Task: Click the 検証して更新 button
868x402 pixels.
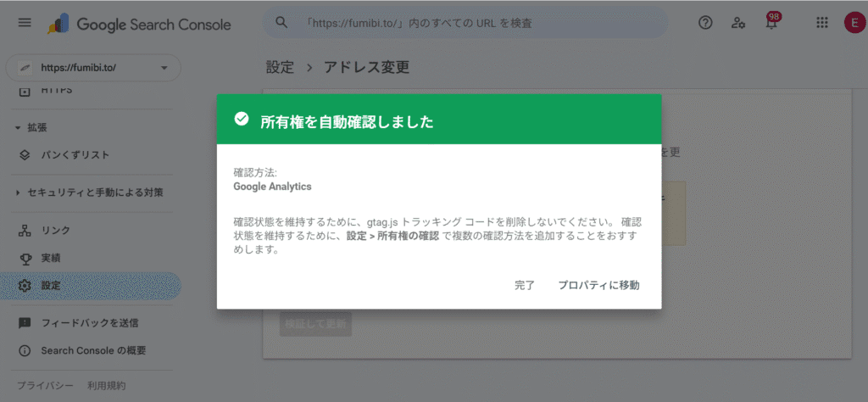Action: pyautogui.click(x=315, y=324)
